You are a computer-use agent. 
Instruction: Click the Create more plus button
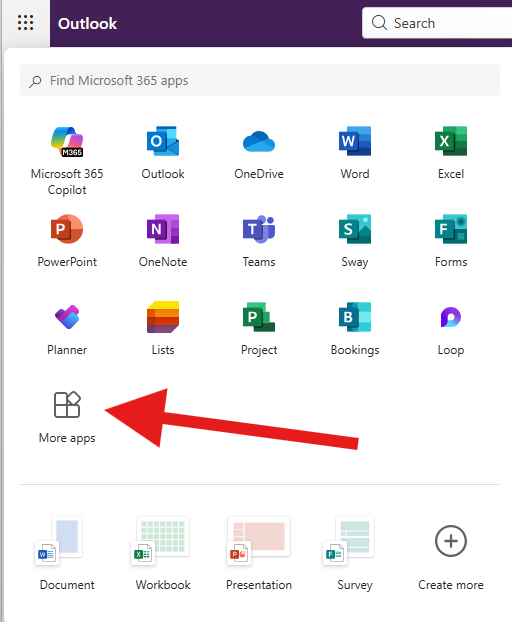(x=451, y=541)
